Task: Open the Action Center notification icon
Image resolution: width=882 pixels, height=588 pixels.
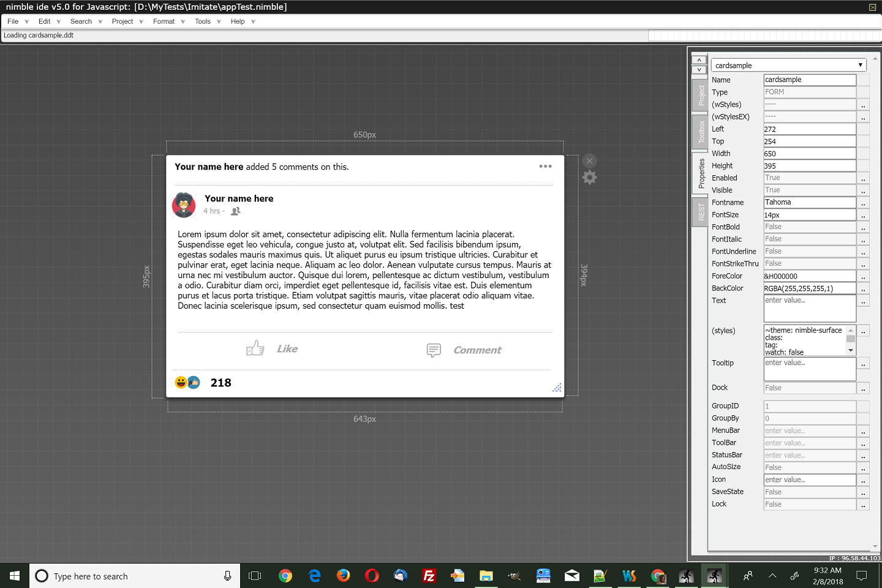Action: click(x=862, y=576)
